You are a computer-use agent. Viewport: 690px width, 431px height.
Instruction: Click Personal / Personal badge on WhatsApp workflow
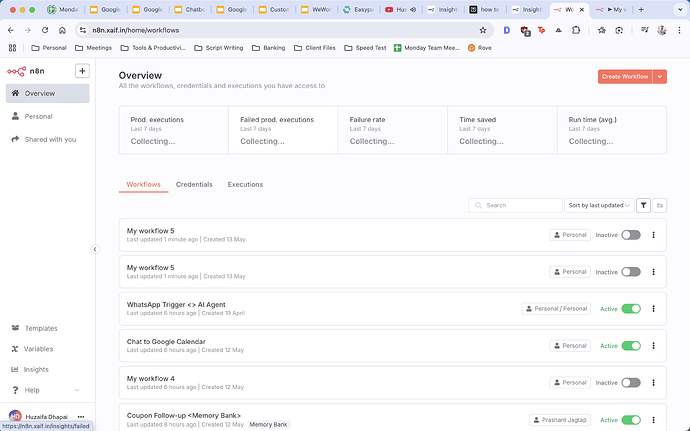556,309
